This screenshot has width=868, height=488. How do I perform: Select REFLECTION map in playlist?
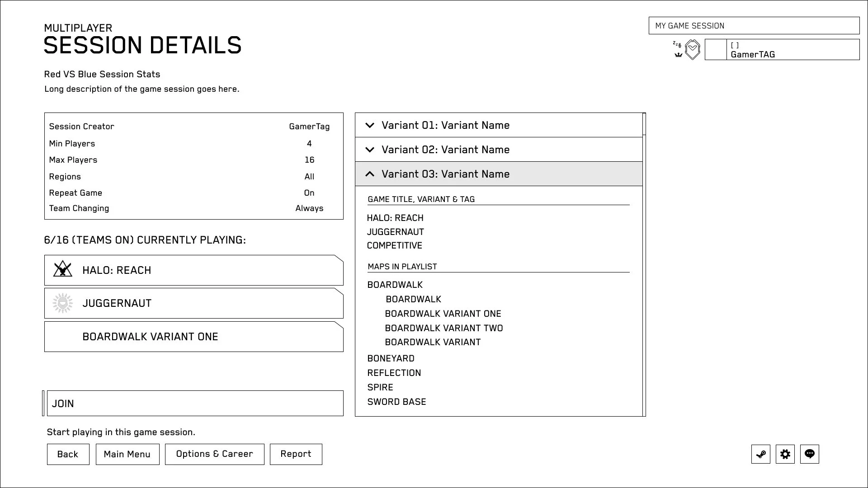click(x=394, y=373)
